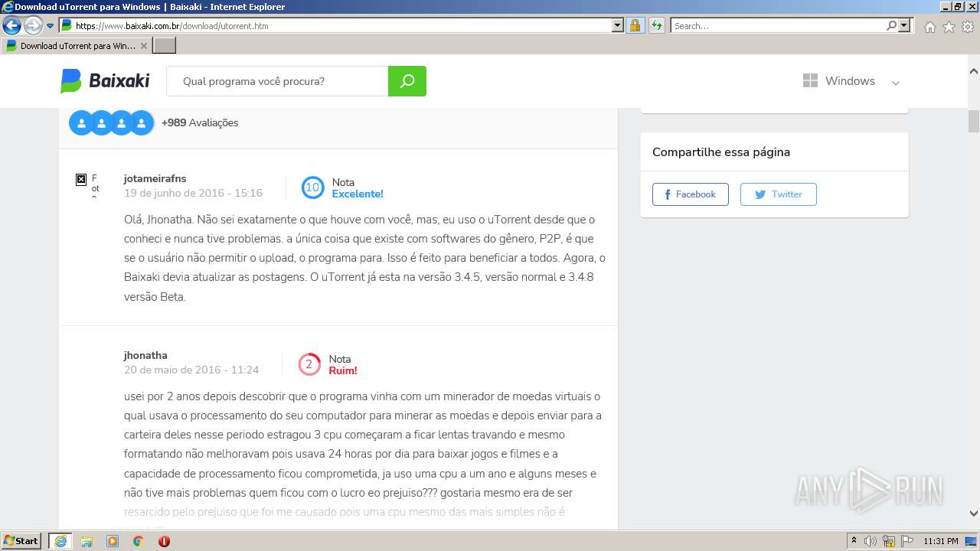The image size is (980, 551).
Task: Open the Favorites star icon
Action: coord(949,27)
